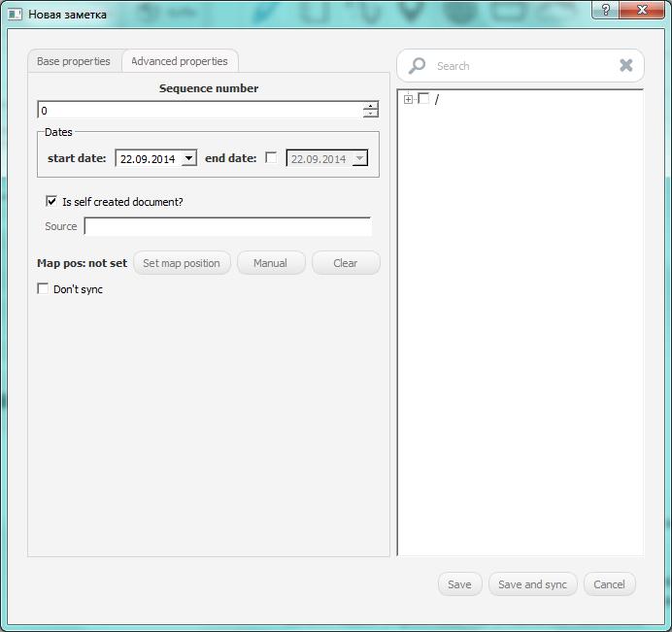Expand the root '/' tree node

coord(409,99)
